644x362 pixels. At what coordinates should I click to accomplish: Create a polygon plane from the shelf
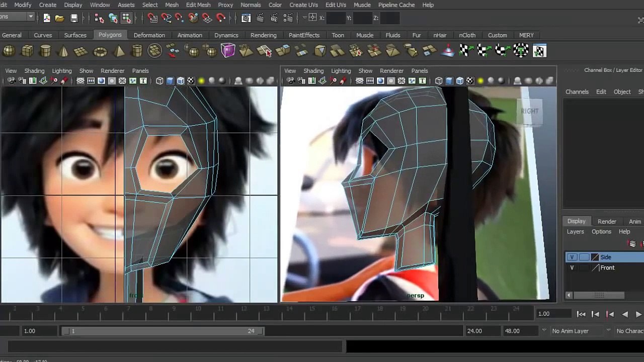(81, 51)
